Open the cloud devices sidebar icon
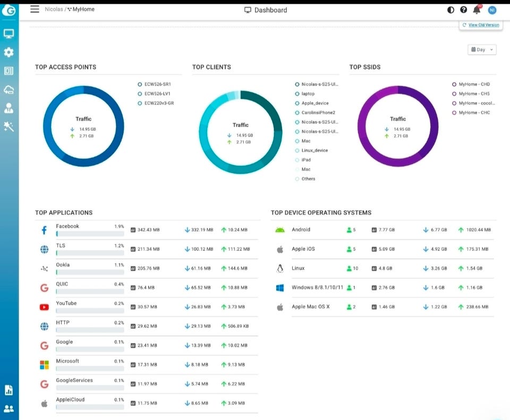 click(9, 89)
